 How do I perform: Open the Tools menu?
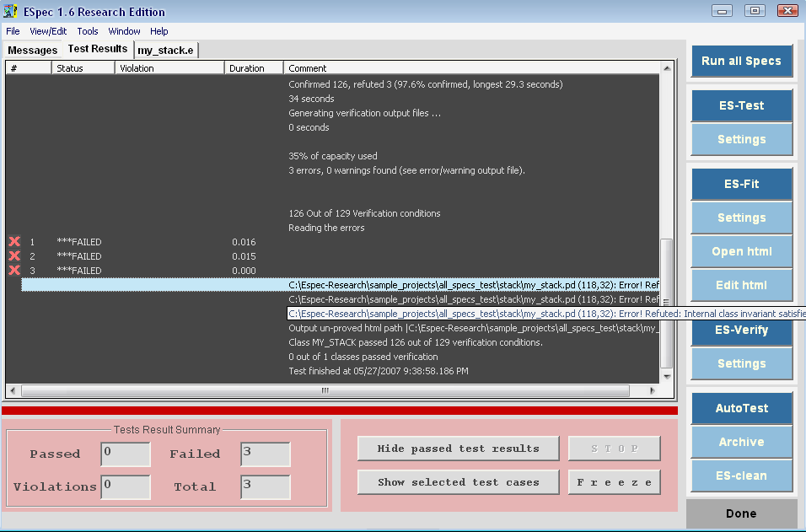coord(88,31)
